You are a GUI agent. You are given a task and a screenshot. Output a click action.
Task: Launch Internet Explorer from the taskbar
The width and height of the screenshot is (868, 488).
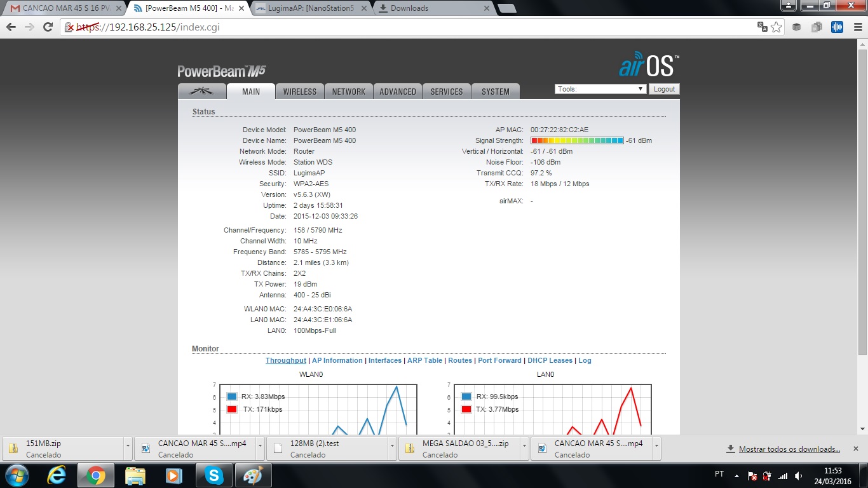tap(57, 475)
